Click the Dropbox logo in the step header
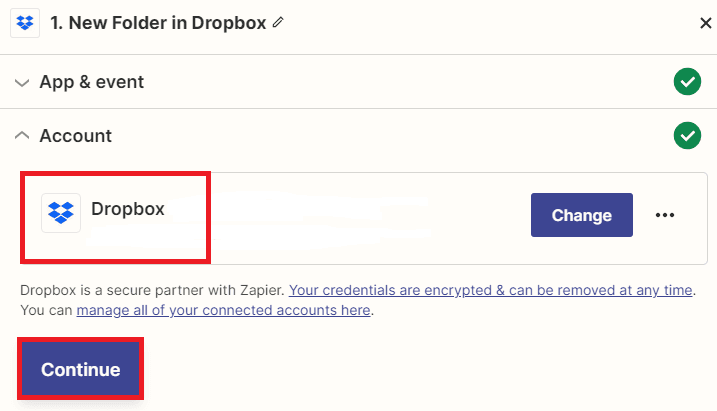The width and height of the screenshot is (717, 411). coord(24,23)
